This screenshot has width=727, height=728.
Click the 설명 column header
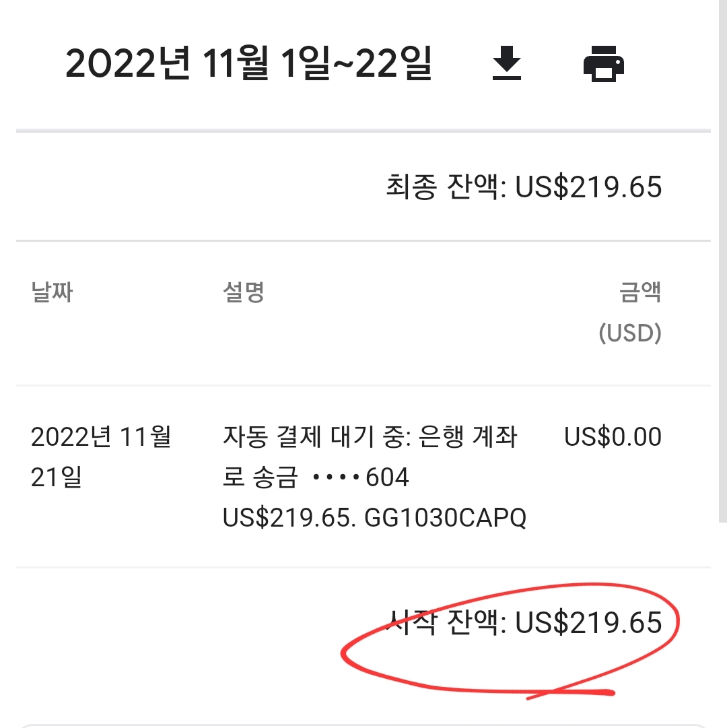click(x=244, y=292)
